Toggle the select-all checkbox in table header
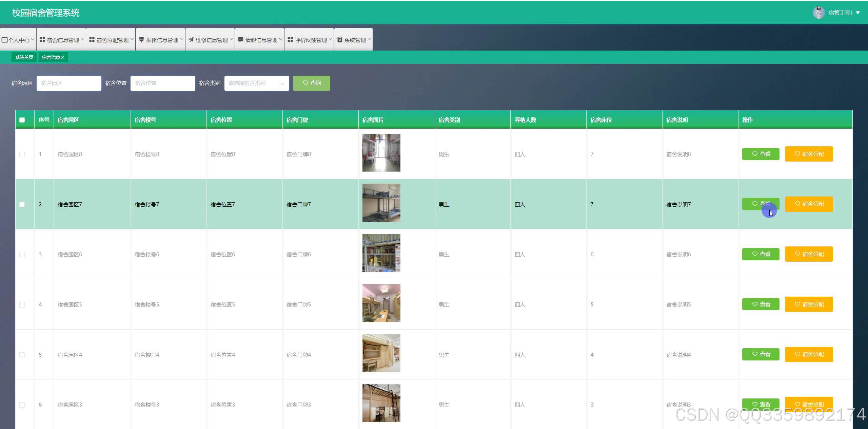The image size is (868, 429). coord(22,120)
